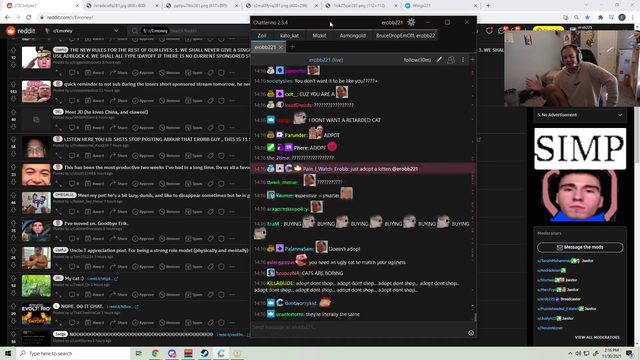640x360 pixels.
Task: Expand the LISTEN HERE post preview
Action: (x=59, y=156)
